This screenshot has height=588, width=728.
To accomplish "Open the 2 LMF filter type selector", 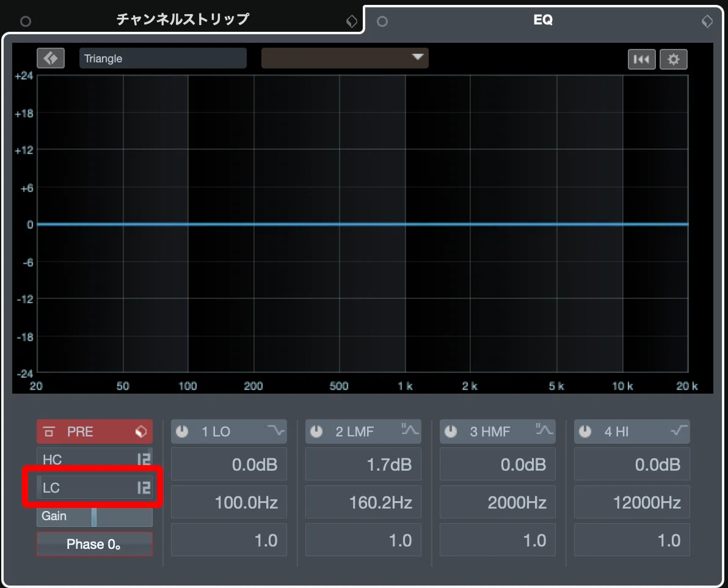I will 410,430.
